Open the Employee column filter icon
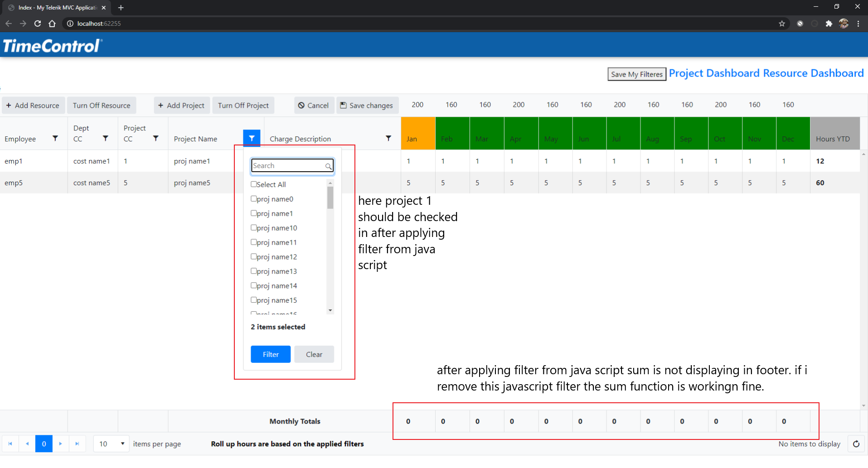The height and width of the screenshot is (468, 868). pyautogui.click(x=55, y=139)
